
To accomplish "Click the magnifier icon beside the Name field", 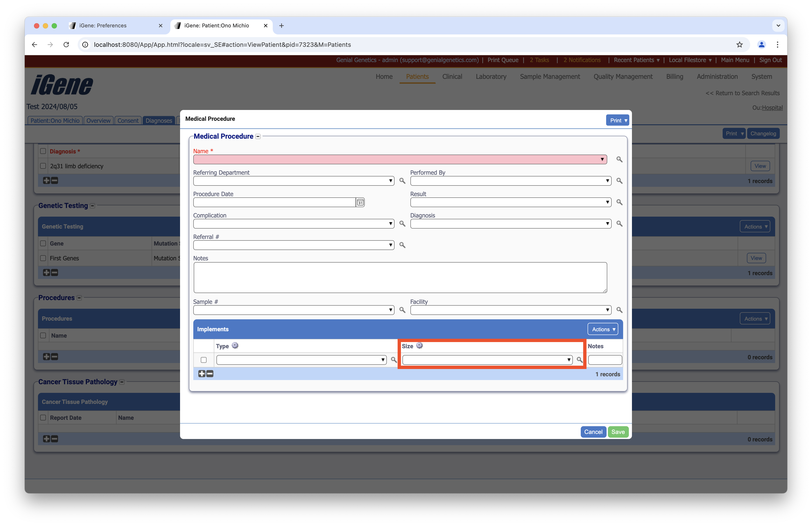I will 619,159.
